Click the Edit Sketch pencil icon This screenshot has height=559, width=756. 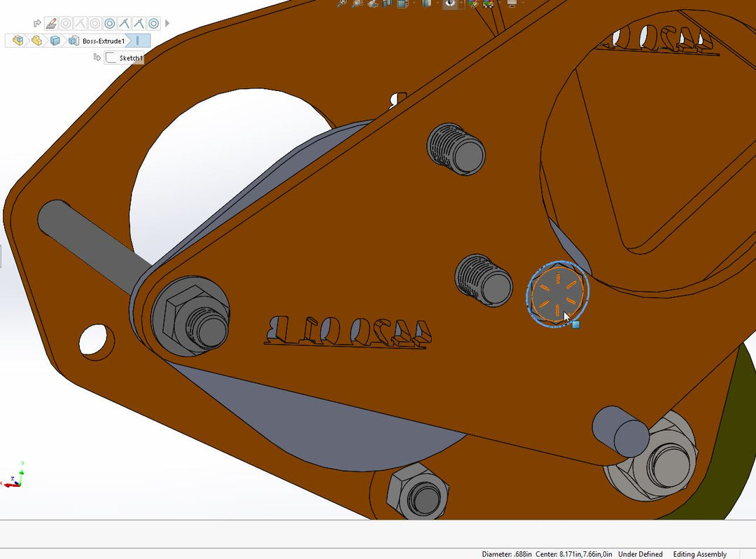coord(51,23)
